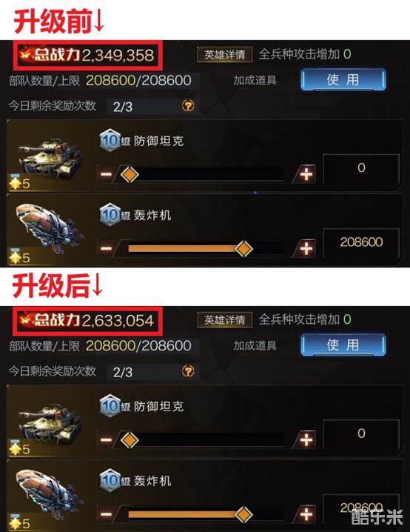Click the plus icon for 防御坦克 in upper panel
This screenshot has height=532, width=410.
coord(306,174)
